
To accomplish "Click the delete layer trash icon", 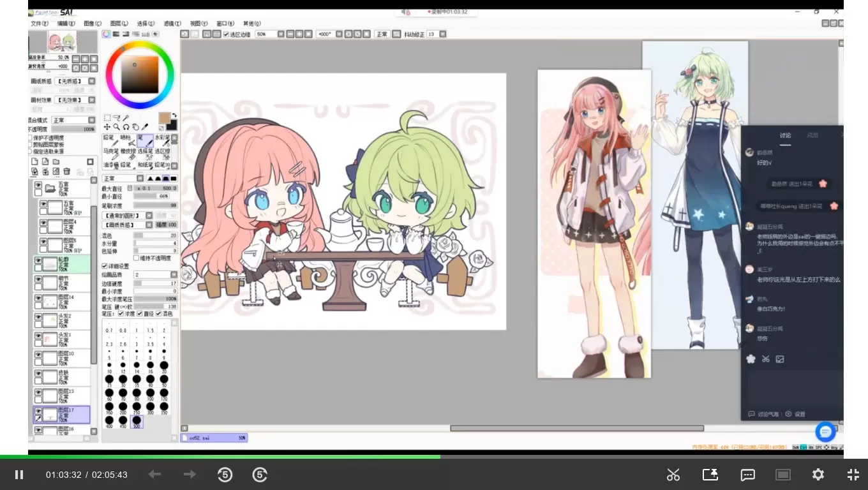I will click(66, 171).
